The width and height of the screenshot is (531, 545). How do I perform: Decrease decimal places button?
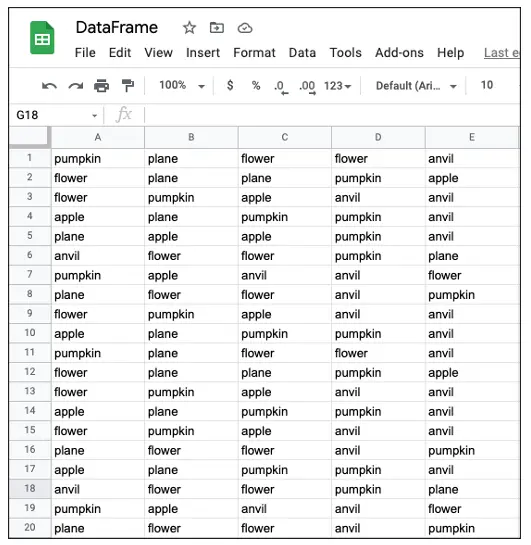pyautogui.click(x=281, y=87)
